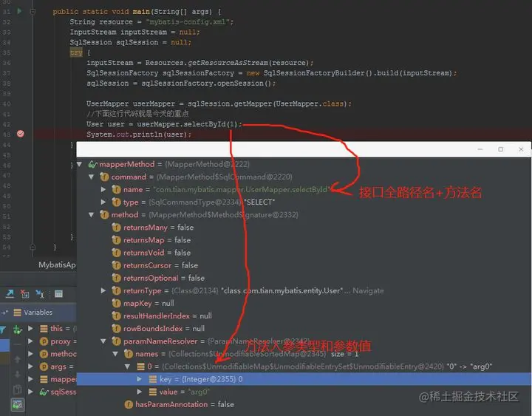Image resolution: width=532 pixels, height=416 pixels.
Task: Expand the 'args' parameter
Action: pyautogui.click(x=30, y=366)
